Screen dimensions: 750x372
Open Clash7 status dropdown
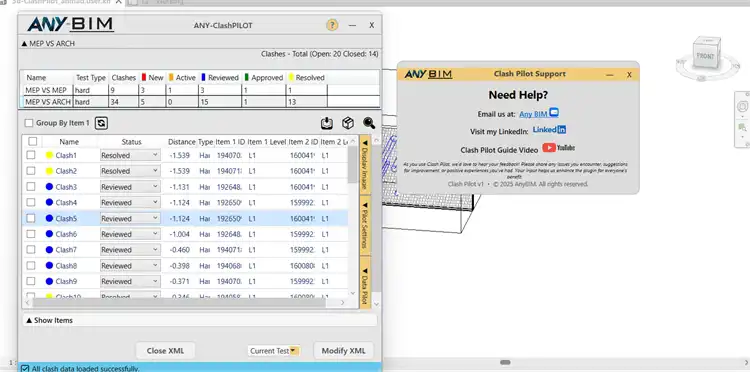click(130, 250)
